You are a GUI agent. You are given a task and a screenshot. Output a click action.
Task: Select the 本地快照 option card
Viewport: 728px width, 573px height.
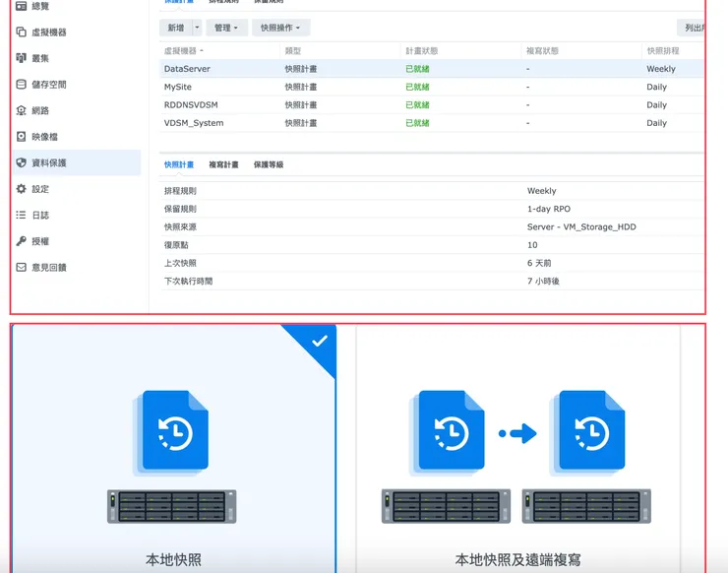click(x=174, y=449)
